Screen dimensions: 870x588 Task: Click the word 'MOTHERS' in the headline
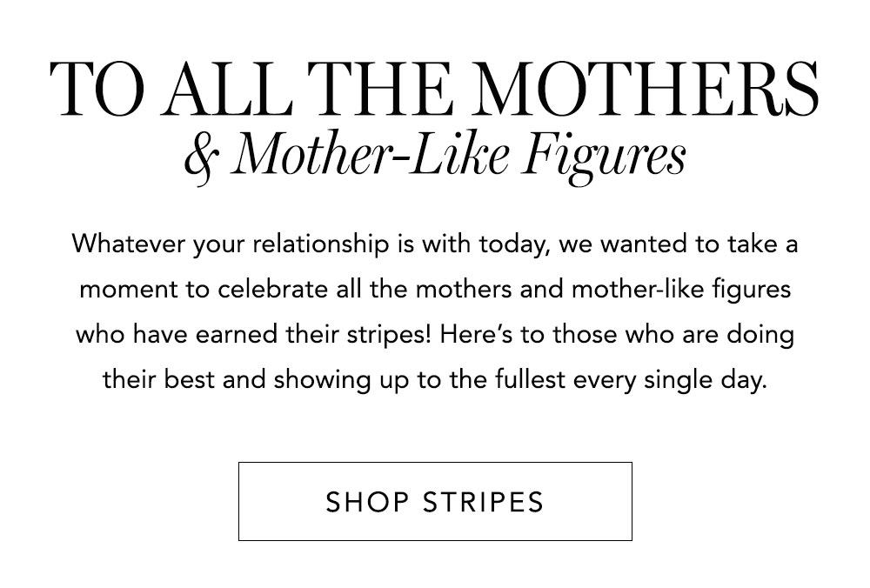[646, 88]
